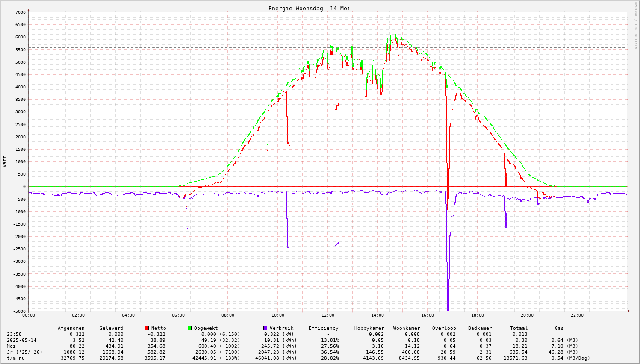This screenshot has height=364, width=640.
Task: Select the Afgenomen column header
Action: [x=71, y=328]
